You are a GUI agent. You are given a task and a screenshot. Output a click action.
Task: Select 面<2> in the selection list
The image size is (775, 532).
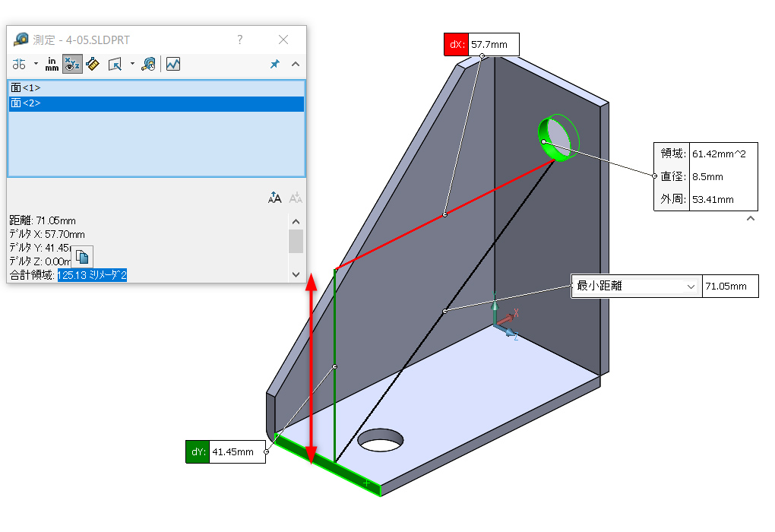pos(26,103)
